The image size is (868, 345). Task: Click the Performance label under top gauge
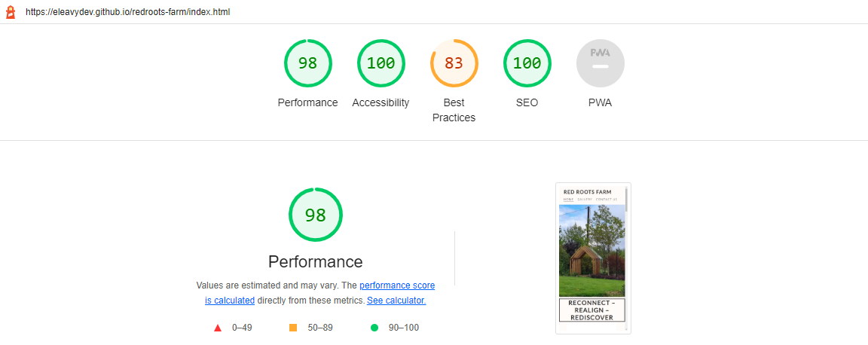pyautogui.click(x=307, y=102)
